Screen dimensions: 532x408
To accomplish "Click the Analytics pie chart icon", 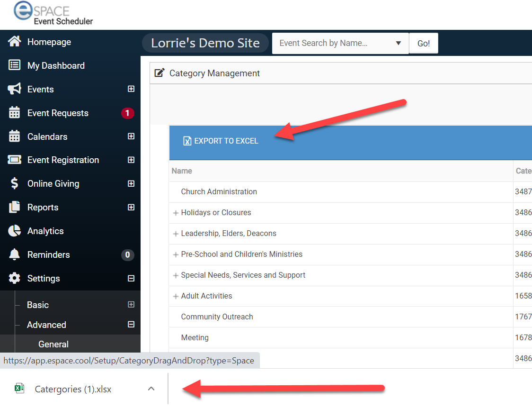I will pyautogui.click(x=15, y=231).
